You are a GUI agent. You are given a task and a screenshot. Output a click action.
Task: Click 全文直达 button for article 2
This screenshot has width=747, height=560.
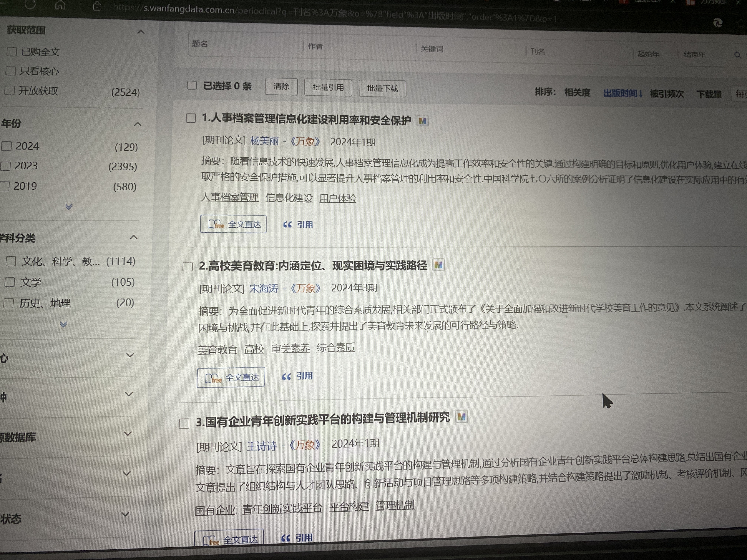[231, 377]
